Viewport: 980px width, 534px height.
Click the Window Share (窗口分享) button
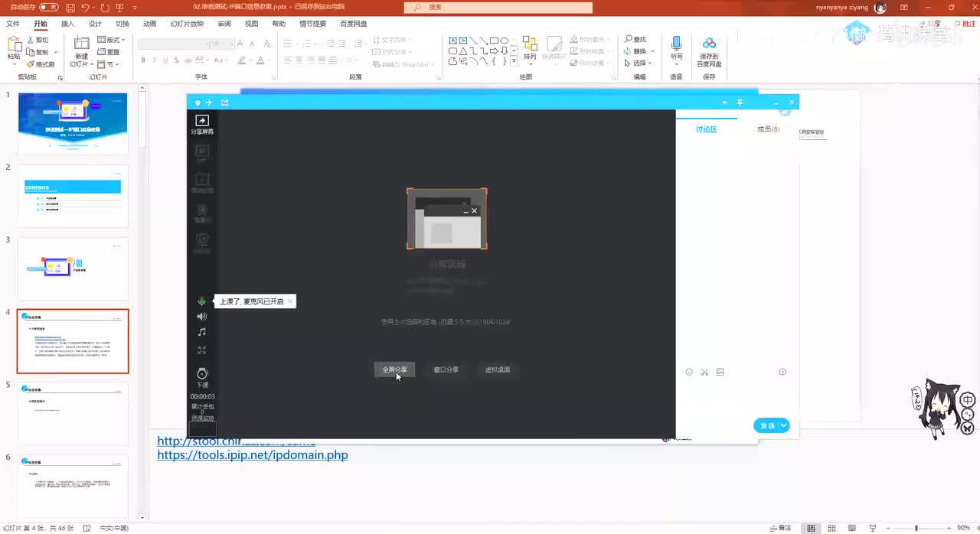pos(446,370)
